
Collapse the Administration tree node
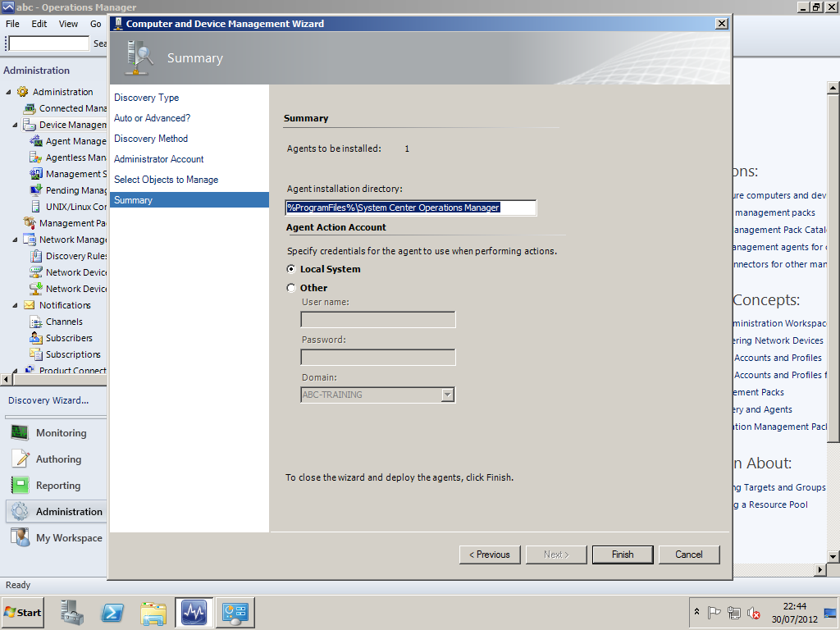(x=8, y=92)
